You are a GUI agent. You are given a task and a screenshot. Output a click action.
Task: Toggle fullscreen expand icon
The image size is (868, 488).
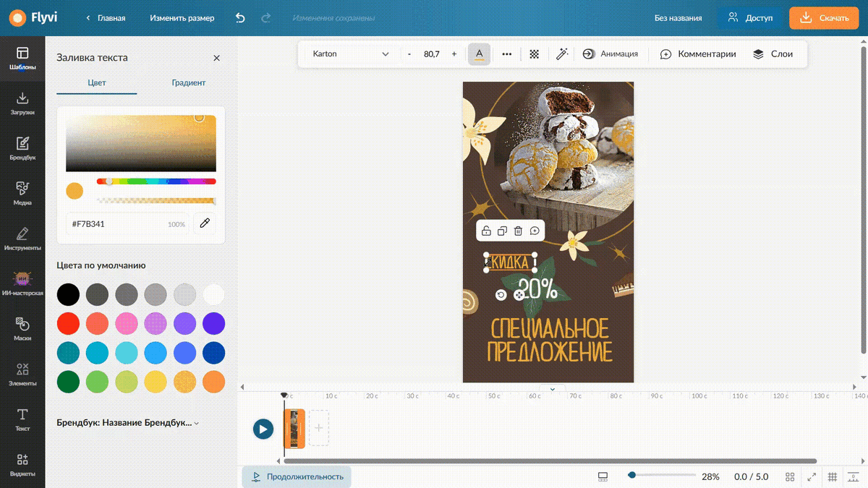[x=812, y=477]
